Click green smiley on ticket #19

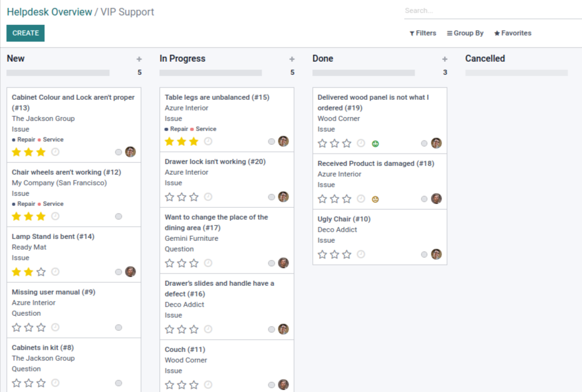(375, 144)
